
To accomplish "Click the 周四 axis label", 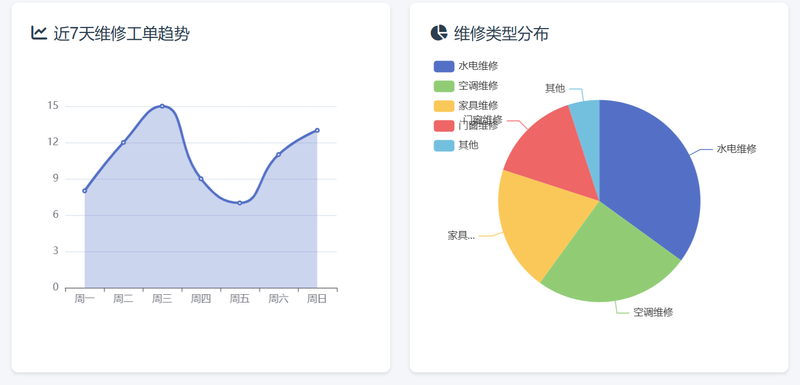I will click(x=201, y=299).
